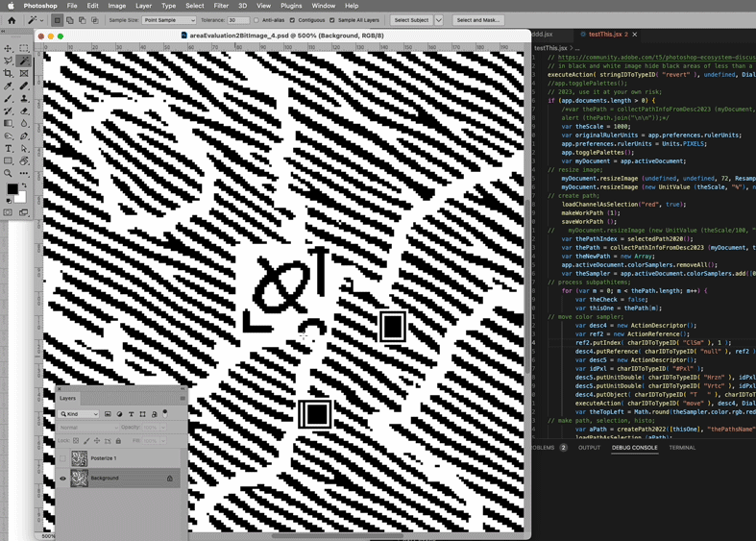This screenshot has height=541, width=756.
Task: Click the Select Subject button
Action: pyautogui.click(x=411, y=20)
